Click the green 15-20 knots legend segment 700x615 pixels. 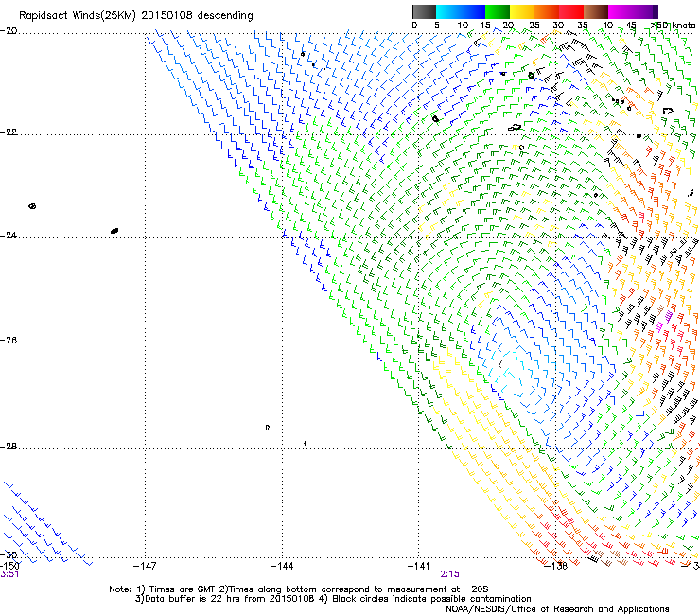point(498,11)
